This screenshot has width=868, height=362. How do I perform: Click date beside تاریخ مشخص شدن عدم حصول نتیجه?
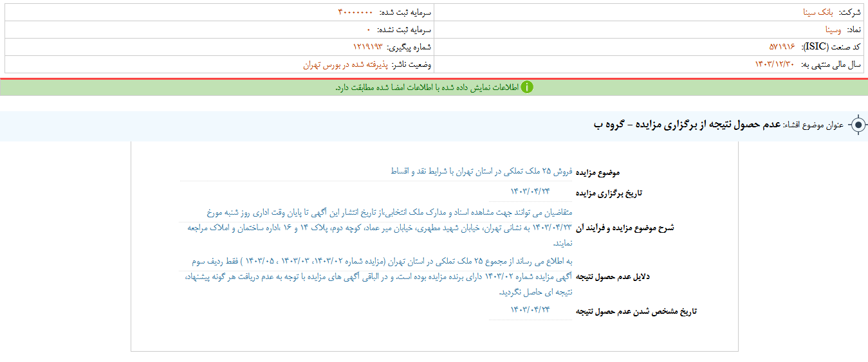(x=530, y=309)
